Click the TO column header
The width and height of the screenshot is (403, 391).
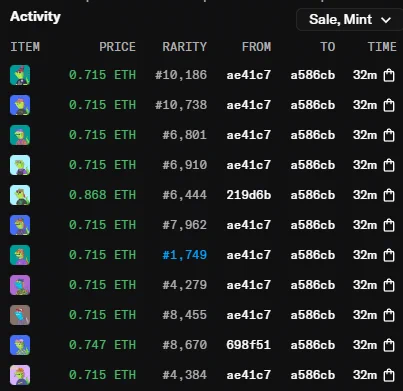[x=328, y=47]
